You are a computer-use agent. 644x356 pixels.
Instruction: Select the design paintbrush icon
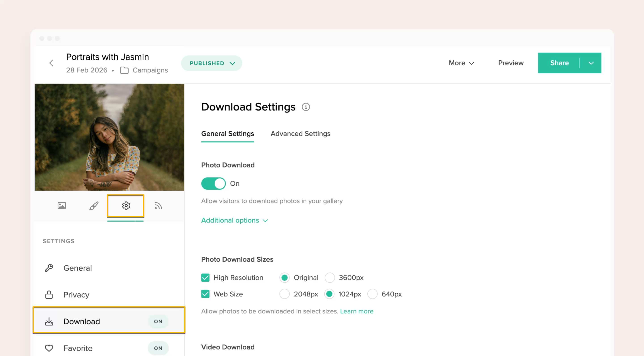coord(93,206)
